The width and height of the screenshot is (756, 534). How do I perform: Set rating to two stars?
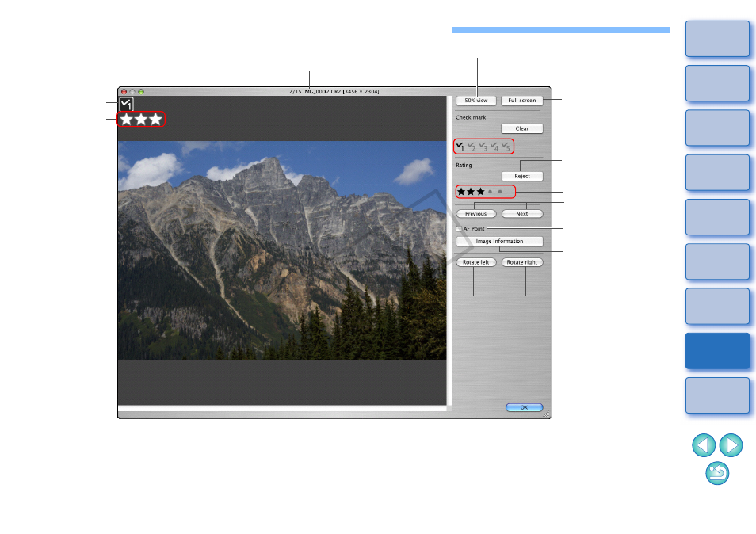471,192
